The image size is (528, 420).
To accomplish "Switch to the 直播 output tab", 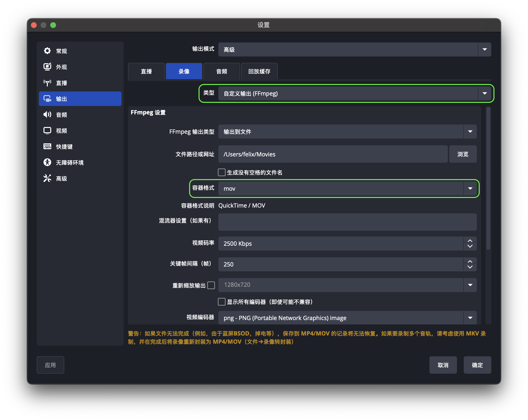I will pyautogui.click(x=146, y=71).
